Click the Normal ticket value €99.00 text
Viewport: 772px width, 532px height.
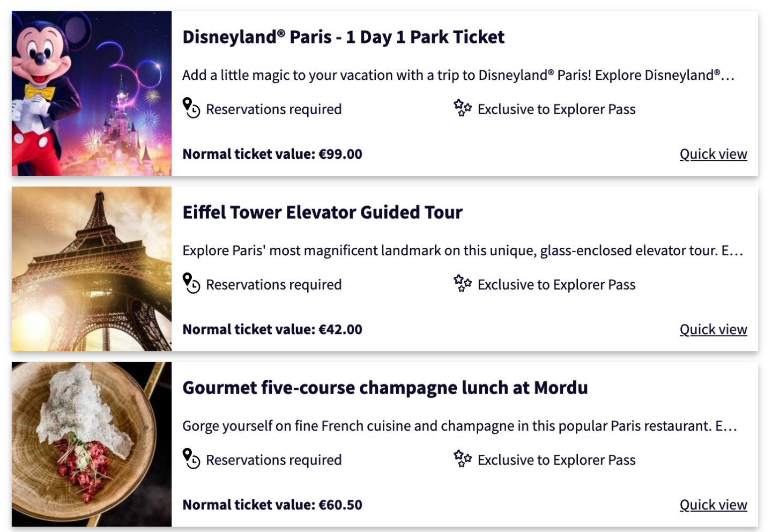click(272, 154)
